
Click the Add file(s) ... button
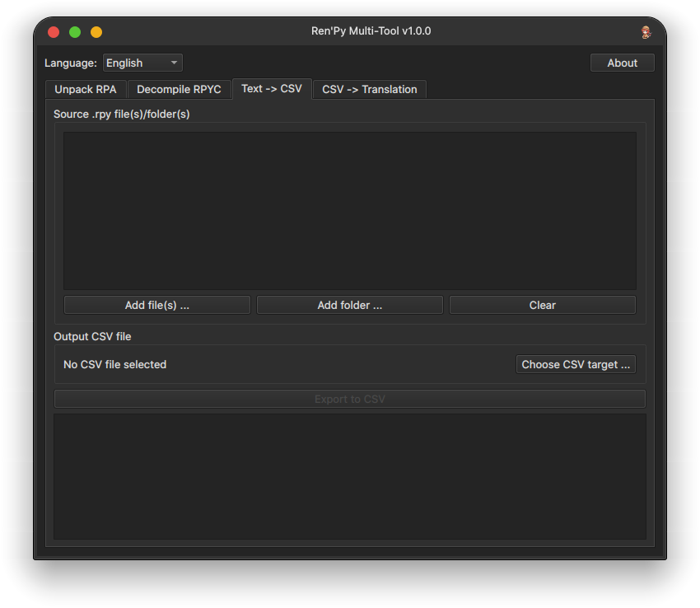click(157, 305)
